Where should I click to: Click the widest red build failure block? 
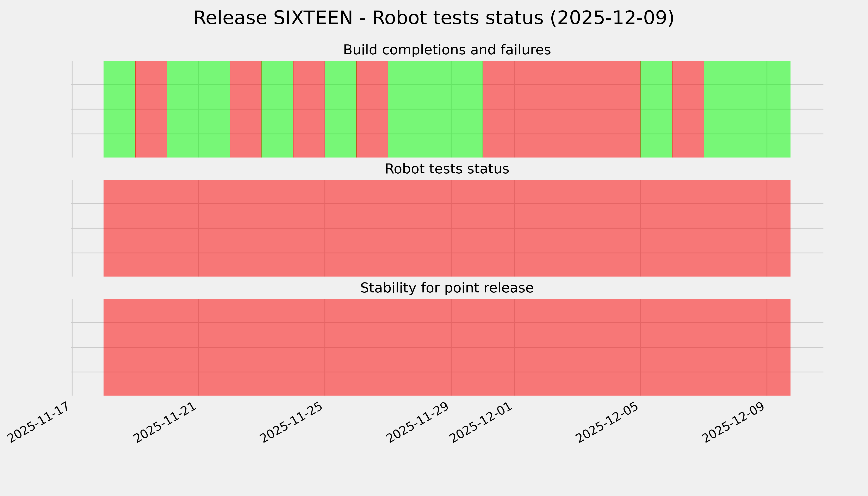(561, 109)
